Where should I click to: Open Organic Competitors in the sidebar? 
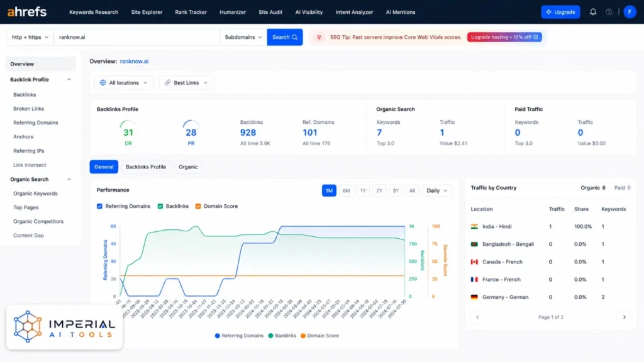[x=38, y=221]
